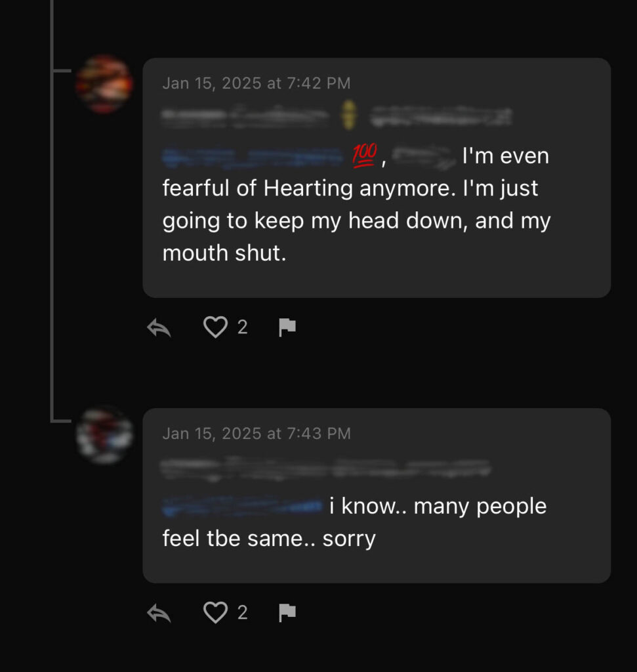Click the 'Jan 15, 2025 at 7:42 PM' timestamp
This screenshot has width=637, height=672.
click(257, 83)
